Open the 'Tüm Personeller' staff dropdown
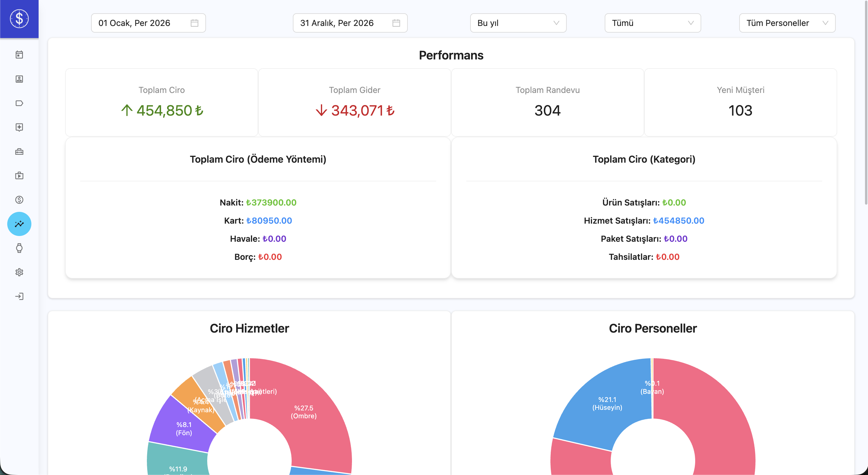 coord(787,23)
